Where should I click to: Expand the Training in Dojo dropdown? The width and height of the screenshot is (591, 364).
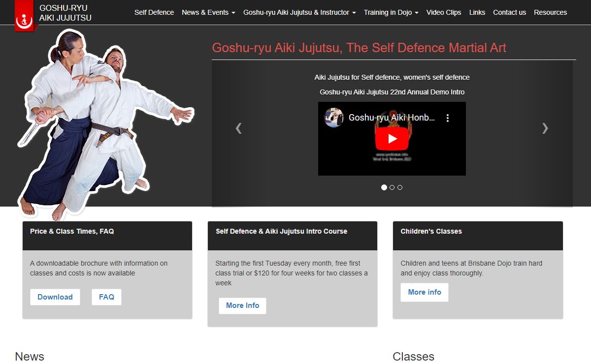pos(391,12)
